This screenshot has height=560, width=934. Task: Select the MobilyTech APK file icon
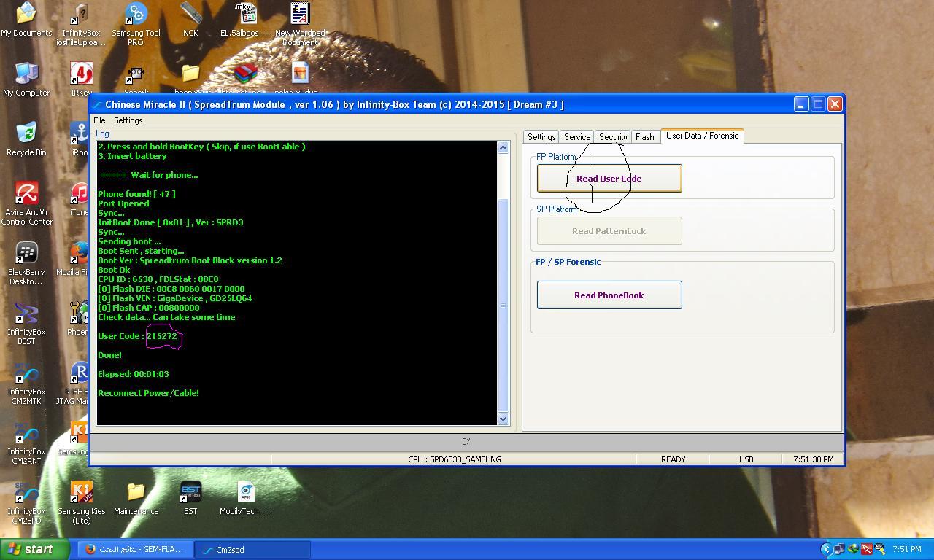tap(245, 498)
